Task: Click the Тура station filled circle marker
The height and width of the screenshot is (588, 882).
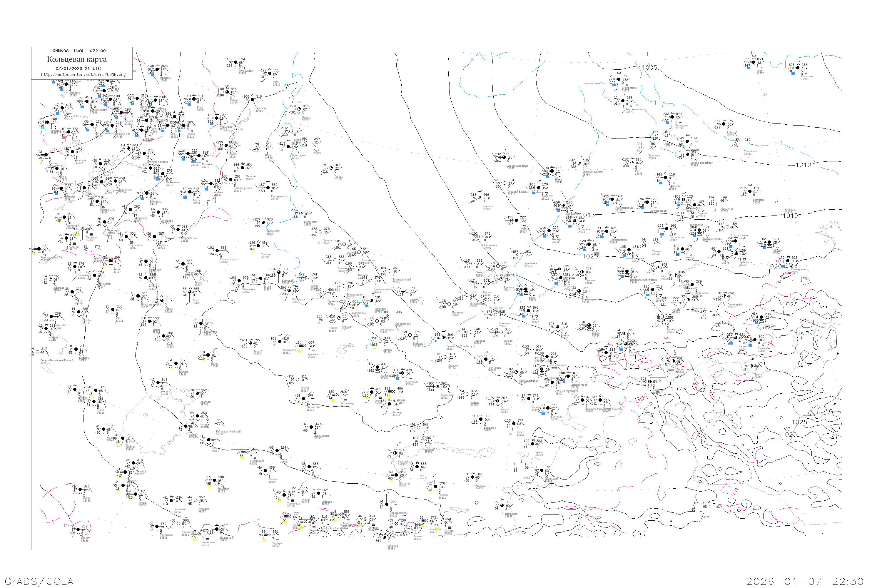Action: click(x=753, y=62)
